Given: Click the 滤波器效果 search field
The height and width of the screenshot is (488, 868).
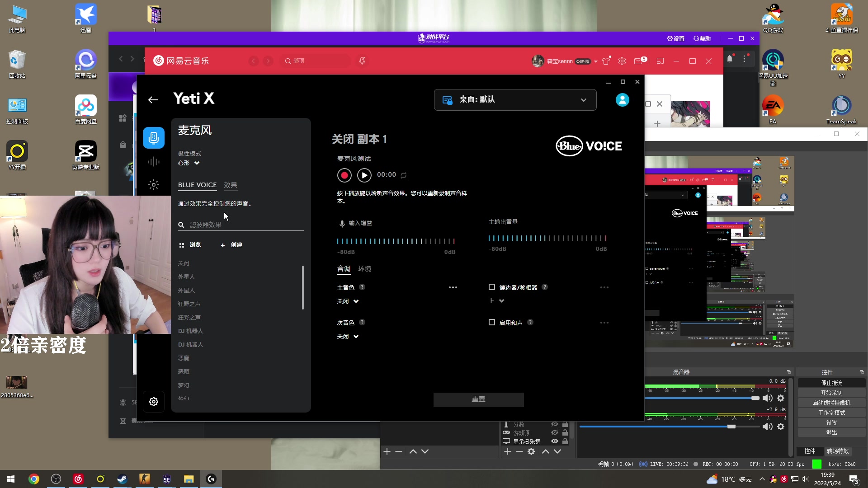Looking at the screenshot, I should (x=241, y=225).
